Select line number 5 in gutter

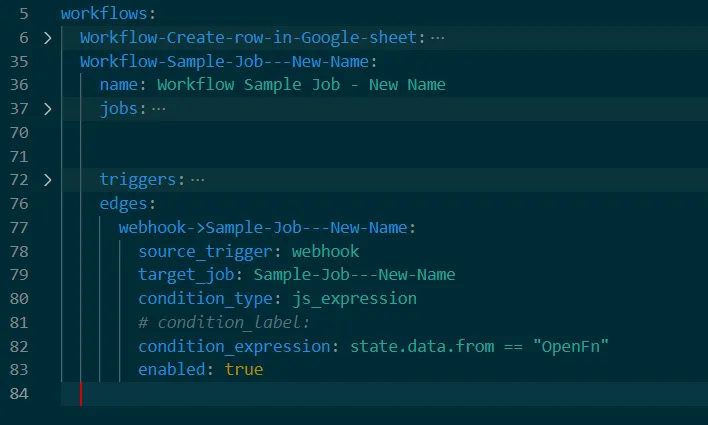(23, 14)
